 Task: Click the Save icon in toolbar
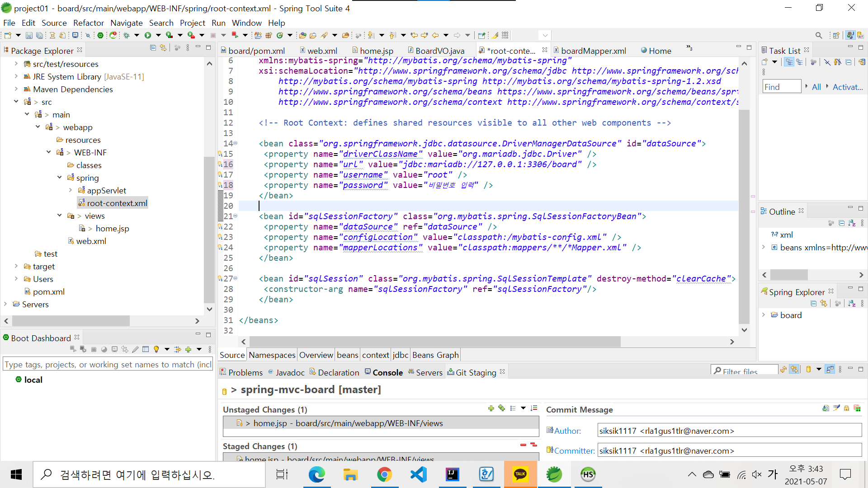pyautogui.click(x=29, y=35)
